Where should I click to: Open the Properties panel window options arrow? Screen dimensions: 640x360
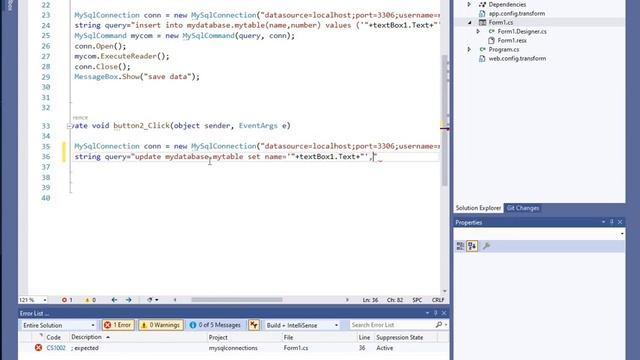tap(603, 222)
